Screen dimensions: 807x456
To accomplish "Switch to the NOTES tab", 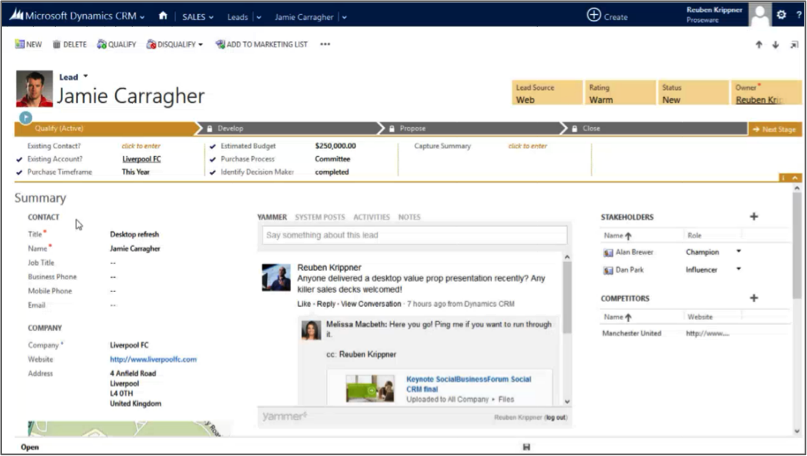I will click(409, 217).
